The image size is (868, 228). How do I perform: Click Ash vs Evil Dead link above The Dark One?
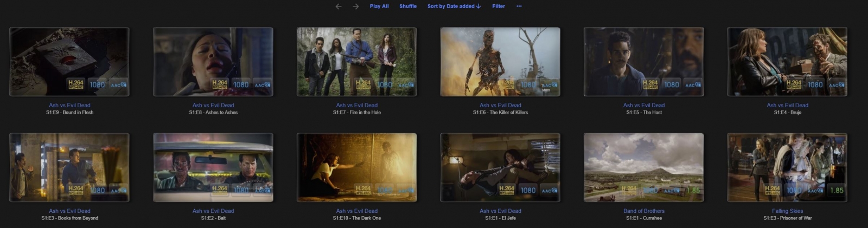coord(356,211)
